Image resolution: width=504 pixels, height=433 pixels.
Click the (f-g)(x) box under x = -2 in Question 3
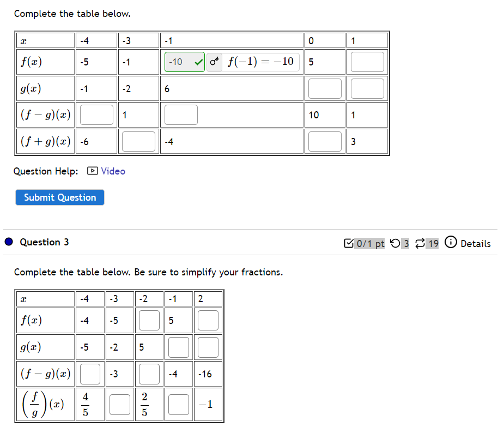tap(149, 374)
